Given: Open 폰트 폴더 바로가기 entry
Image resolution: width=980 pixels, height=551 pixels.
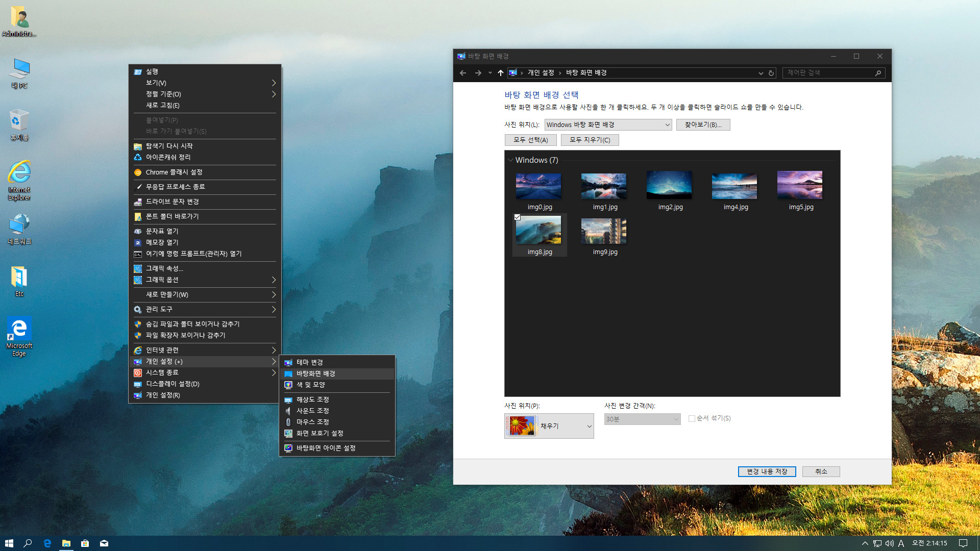Looking at the screenshot, I should [x=204, y=216].
